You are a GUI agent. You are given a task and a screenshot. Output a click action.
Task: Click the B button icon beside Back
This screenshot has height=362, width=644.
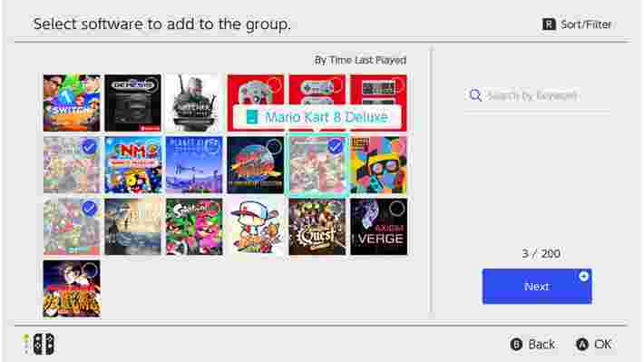pos(516,345)
